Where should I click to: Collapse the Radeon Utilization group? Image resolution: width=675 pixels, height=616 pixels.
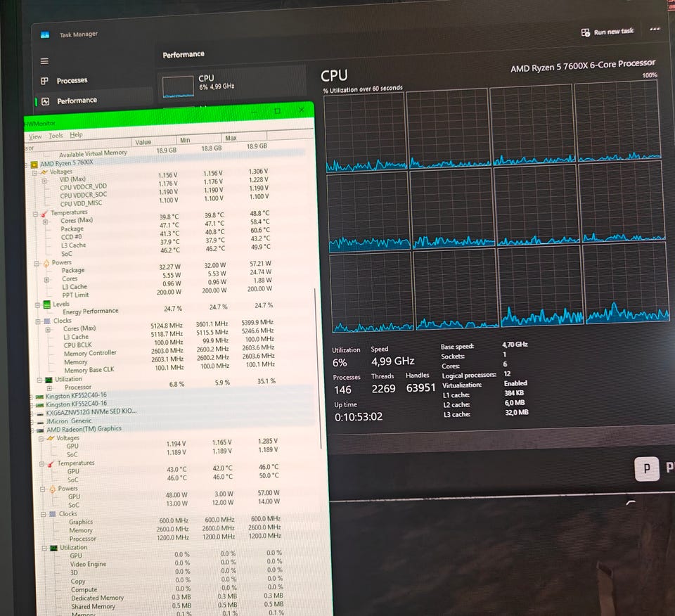pyautogui.click(x=44, y=548)
